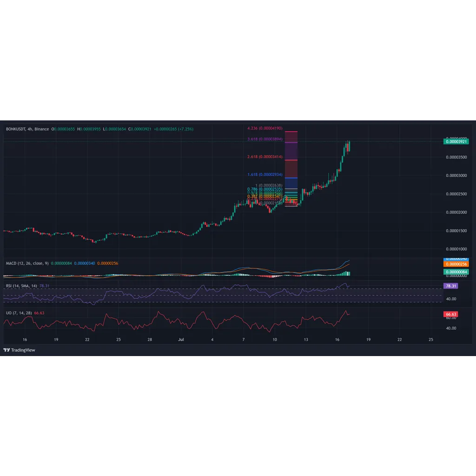Click the high price value 0.00003955
Image resolution: width=476 pixels, height=476 pixels.
(90, 129)
